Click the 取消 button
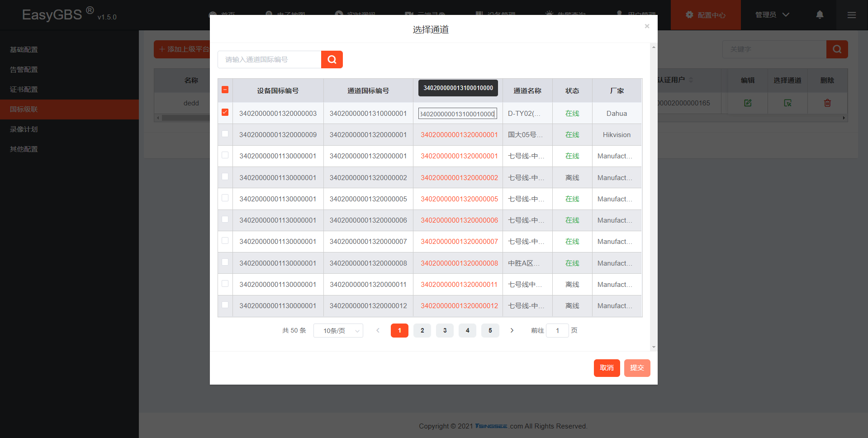This screenshot has width=868, height=438. (607, 368)
